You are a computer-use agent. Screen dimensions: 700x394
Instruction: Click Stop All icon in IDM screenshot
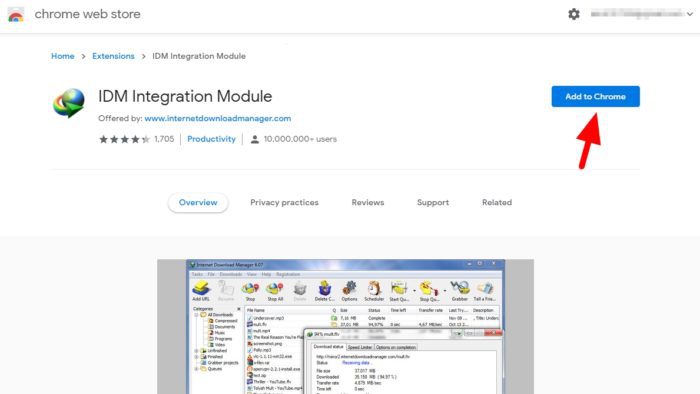click(x=275, y=290)
